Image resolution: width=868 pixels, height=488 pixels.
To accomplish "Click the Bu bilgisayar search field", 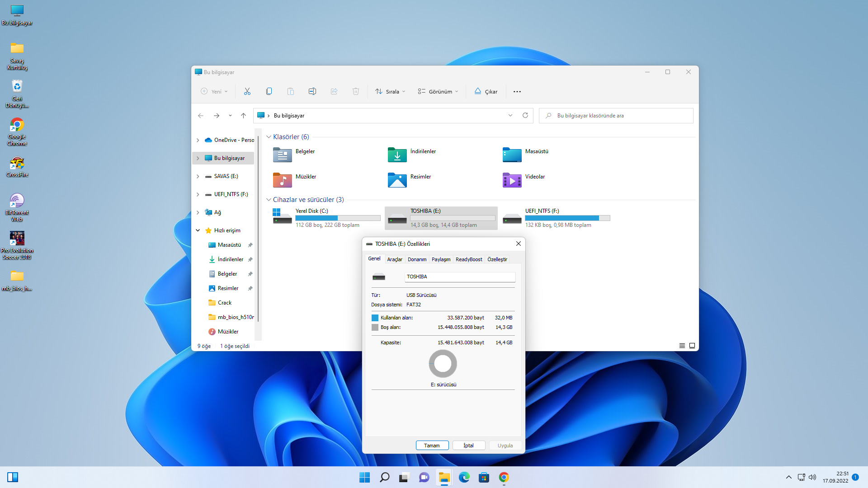I will (x=616, y=116).
